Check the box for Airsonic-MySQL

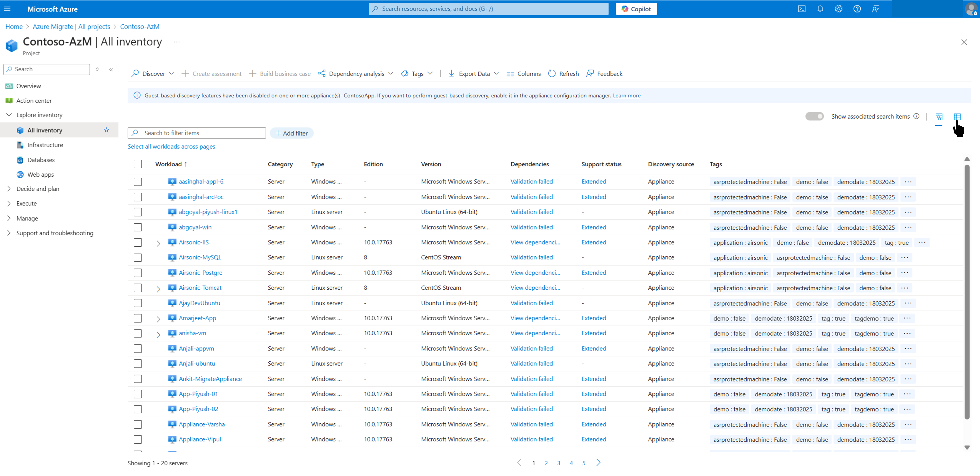coord(138,258)
